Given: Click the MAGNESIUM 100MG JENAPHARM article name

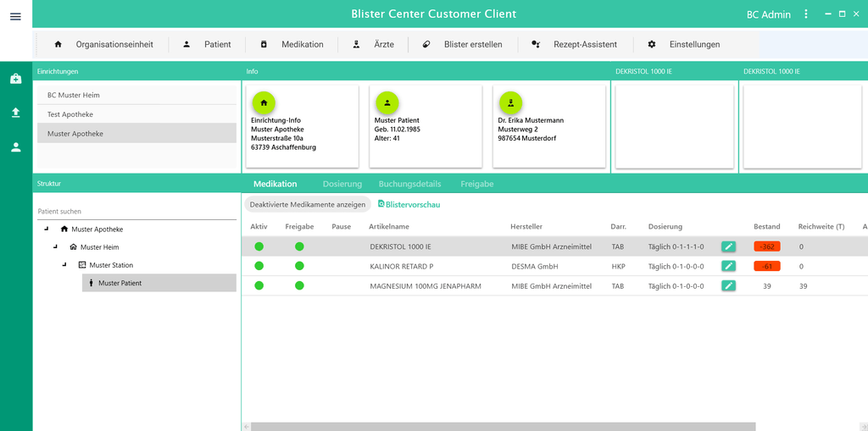Looking at the screenshot, I should [x=426, y=286].
